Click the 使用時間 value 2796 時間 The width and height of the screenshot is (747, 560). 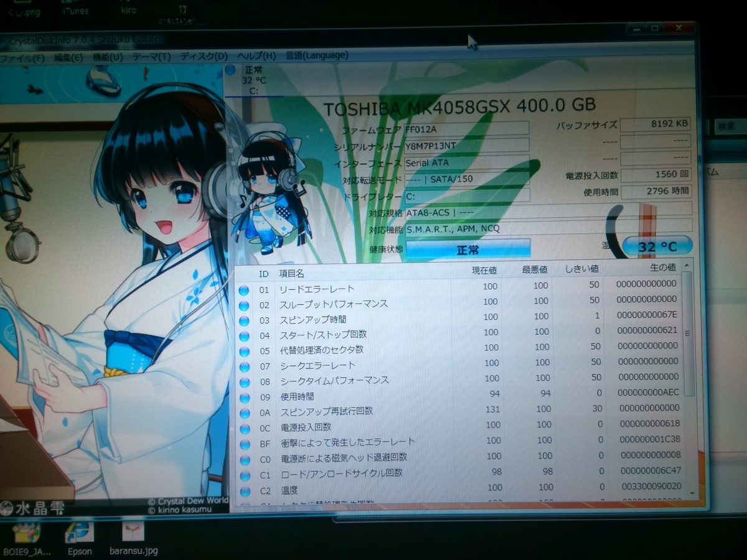tap(655, 191)
